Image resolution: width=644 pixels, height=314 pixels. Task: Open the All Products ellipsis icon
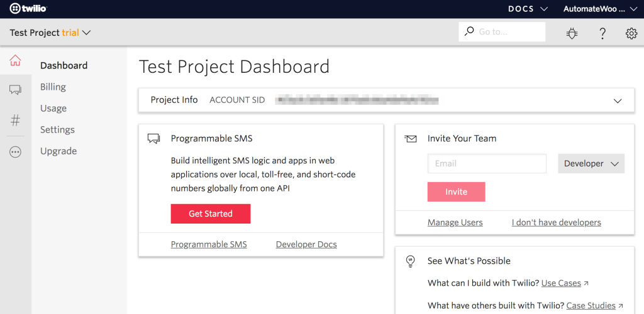point(15,152)
